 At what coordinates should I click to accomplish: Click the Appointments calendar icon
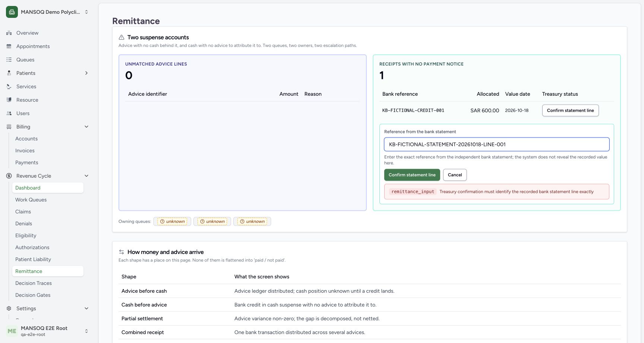pyautogui.click(x=9, y=46)
